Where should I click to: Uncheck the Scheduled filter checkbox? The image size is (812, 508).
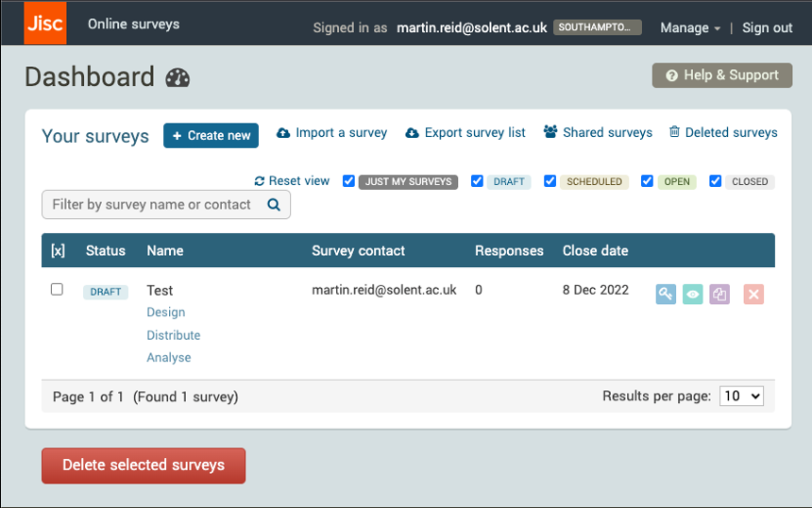pyautogui.click(x=550, y=181)
